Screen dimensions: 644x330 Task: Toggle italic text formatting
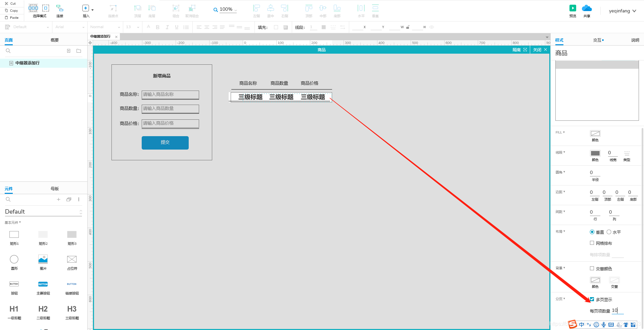(167, 27)
